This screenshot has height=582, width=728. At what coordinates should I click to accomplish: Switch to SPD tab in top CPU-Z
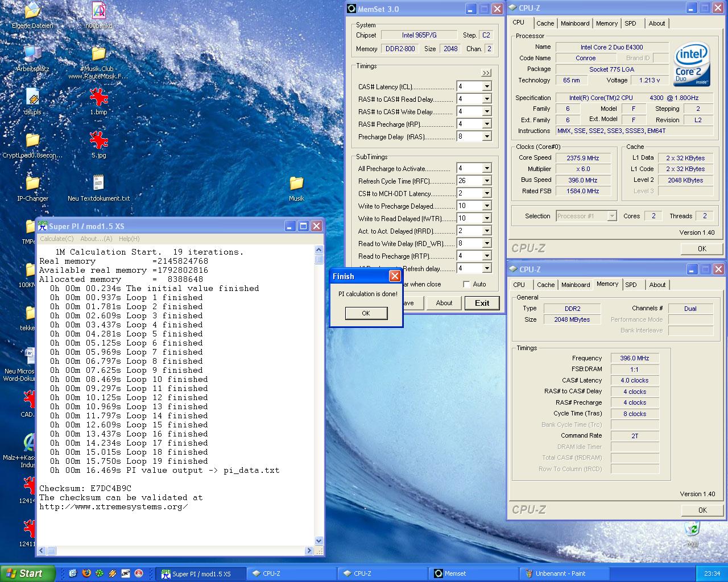[630, 23]
